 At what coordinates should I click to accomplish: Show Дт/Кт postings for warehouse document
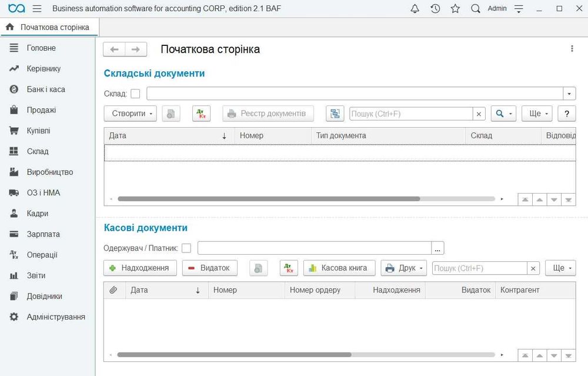[x=201, y=114]
